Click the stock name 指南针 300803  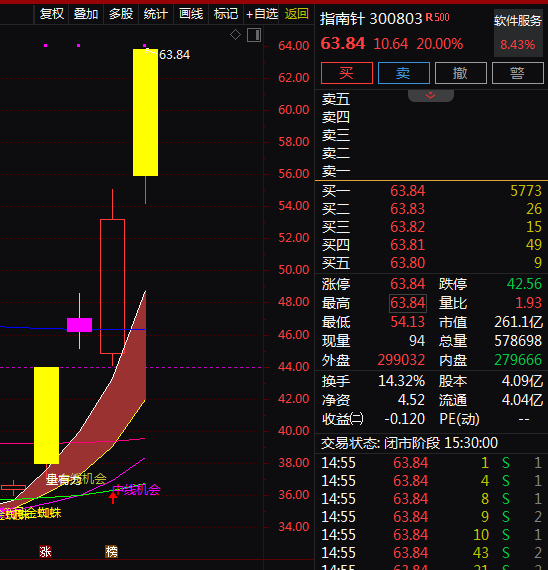pyautogui.click(x=371, y=19)
